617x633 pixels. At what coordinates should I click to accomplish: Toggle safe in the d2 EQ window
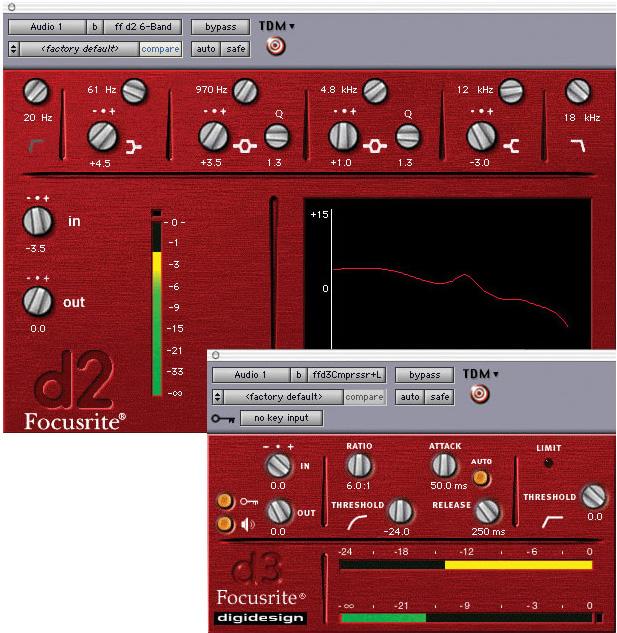click(x=236, y=49)
